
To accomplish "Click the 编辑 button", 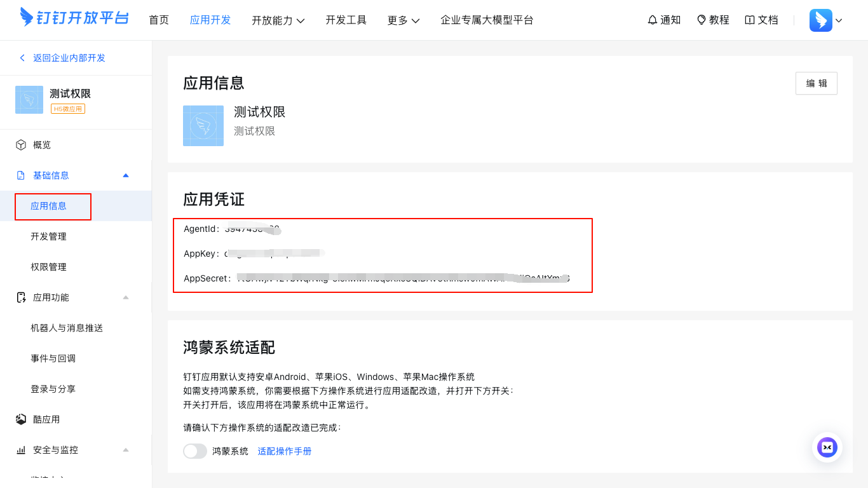I will 817,83.
